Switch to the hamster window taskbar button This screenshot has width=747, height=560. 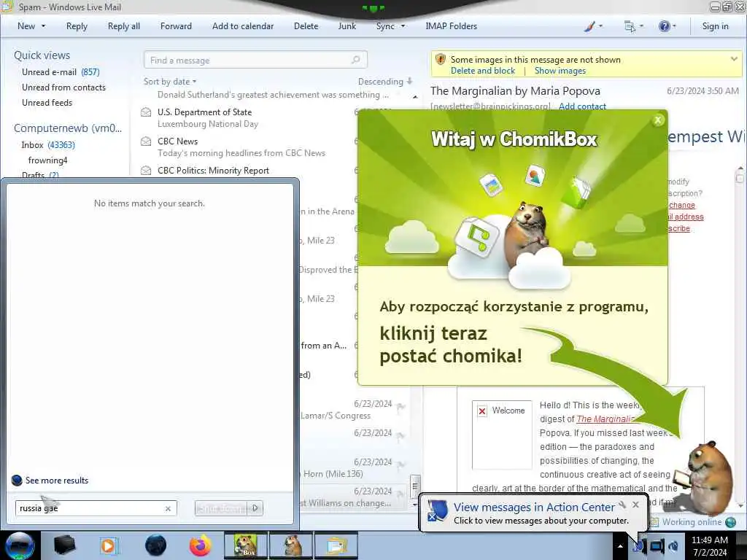click(x=291, y=545)
